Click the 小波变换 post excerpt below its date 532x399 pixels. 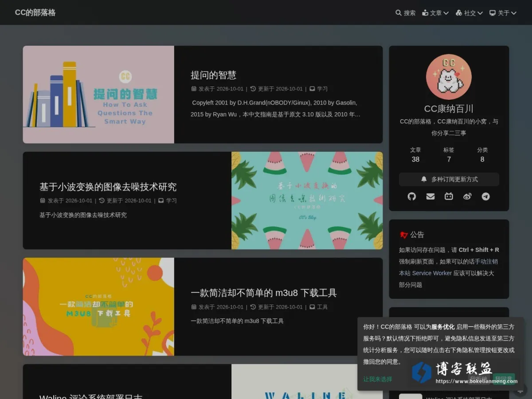click(x=83, y=215)
